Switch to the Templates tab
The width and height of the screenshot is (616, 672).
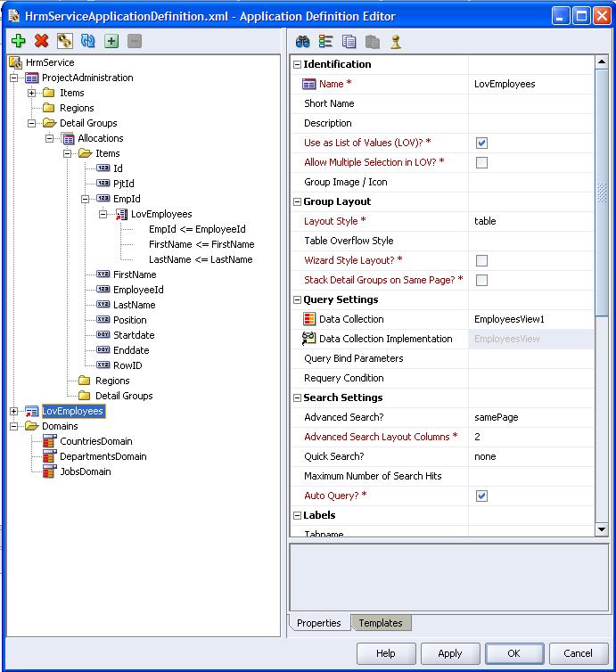[x=380, y=623]
